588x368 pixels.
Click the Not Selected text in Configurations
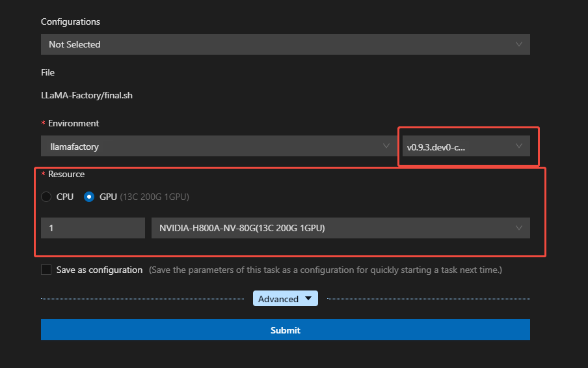click(75, 44)
